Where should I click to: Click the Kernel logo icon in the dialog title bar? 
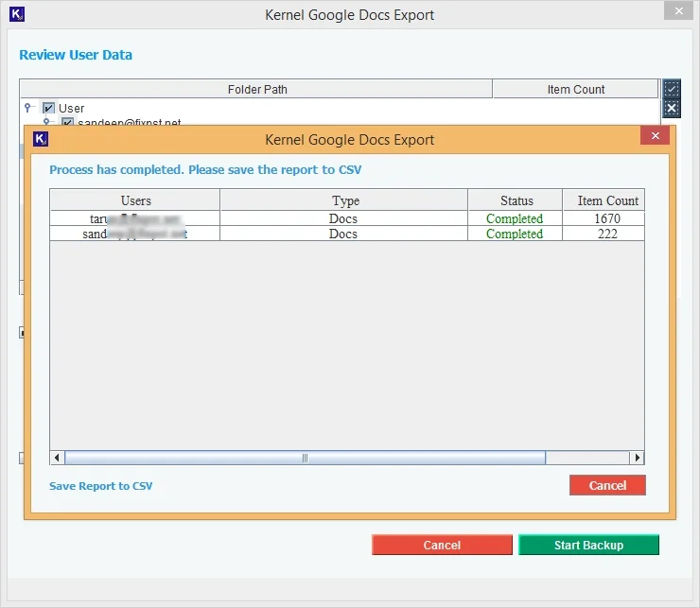click(x=41, y=139)
